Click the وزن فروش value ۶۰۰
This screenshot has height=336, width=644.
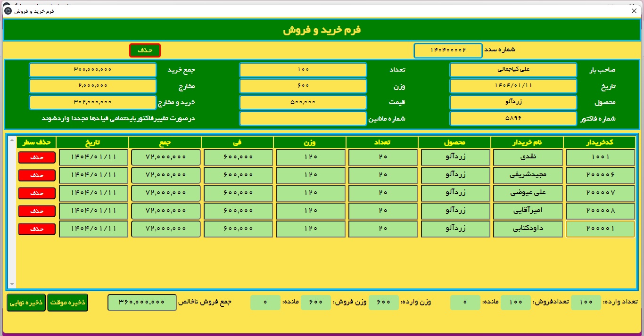[x=315, y=303]
